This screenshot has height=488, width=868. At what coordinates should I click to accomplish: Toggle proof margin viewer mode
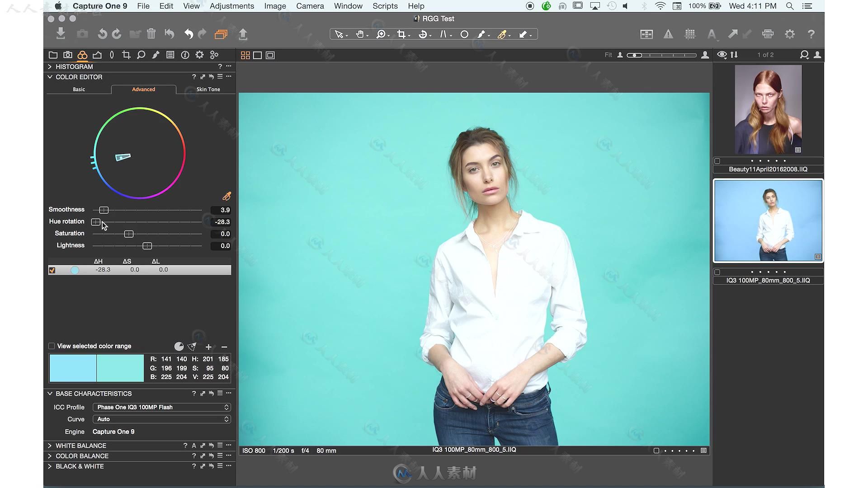click(270, 55)
